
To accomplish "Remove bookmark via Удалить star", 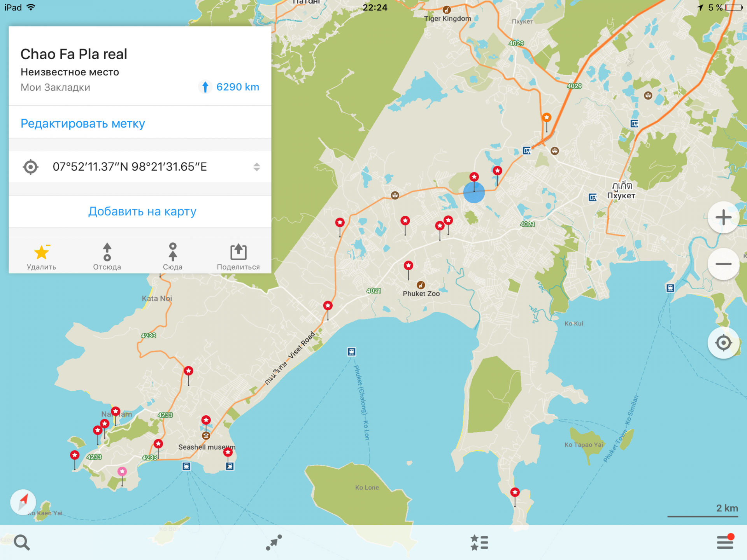I will click(41, 257).
